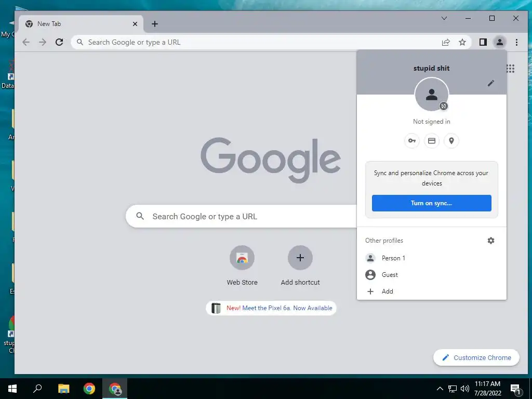Viewport: 532px width, 399px height.
Task: Click the network tray icon
Action: (453, 389)
